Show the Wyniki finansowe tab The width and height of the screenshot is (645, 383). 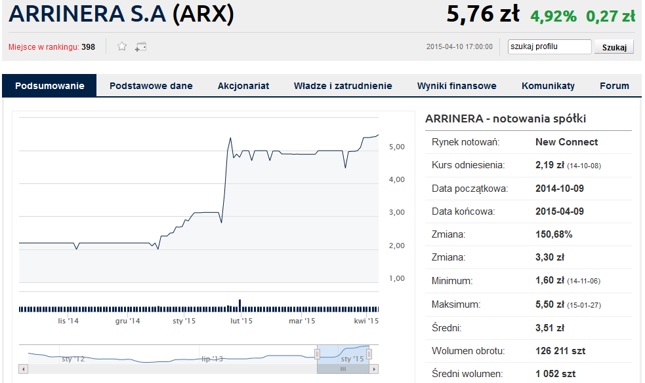pos(457,86)
